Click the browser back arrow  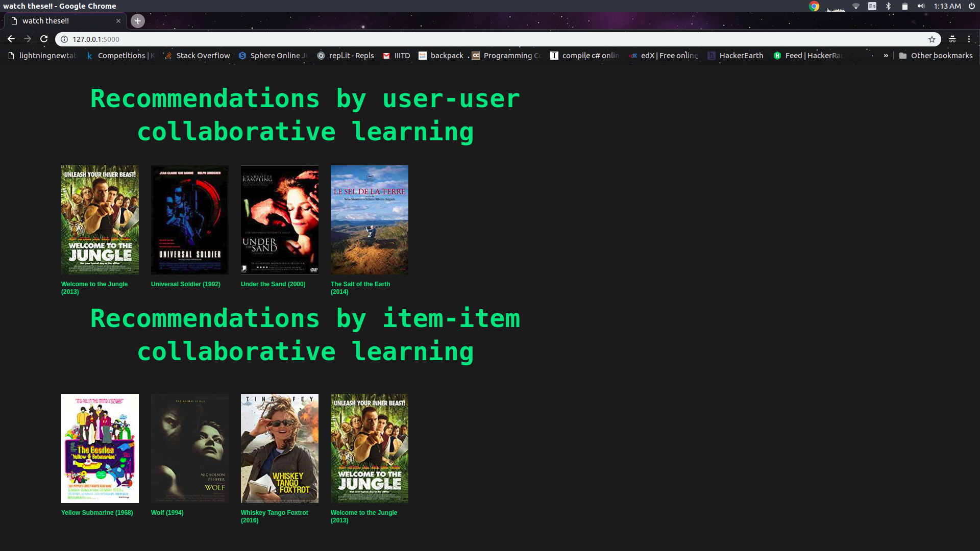(x=11, y=39)
